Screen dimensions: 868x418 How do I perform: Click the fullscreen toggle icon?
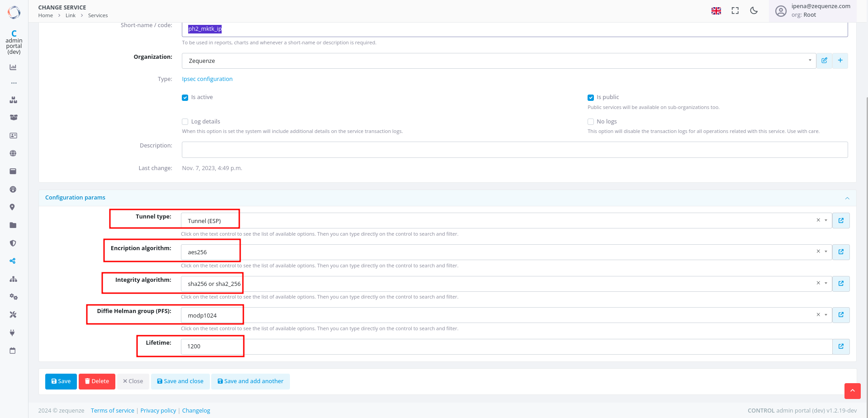pos(735,11)
